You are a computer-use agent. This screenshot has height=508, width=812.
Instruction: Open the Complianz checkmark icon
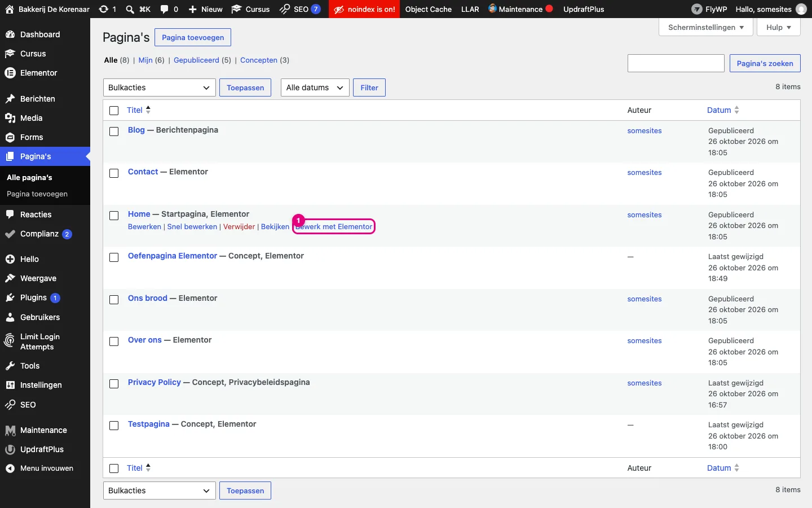[10, 234]
